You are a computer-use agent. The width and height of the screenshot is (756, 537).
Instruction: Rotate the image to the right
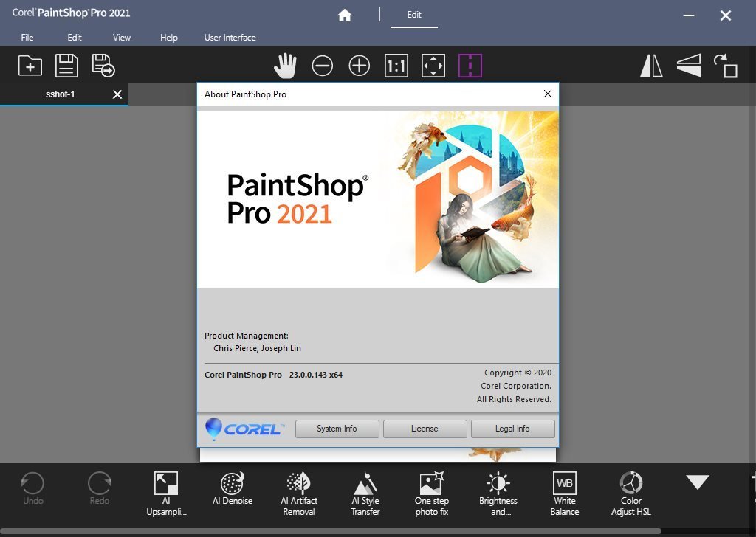726,66
